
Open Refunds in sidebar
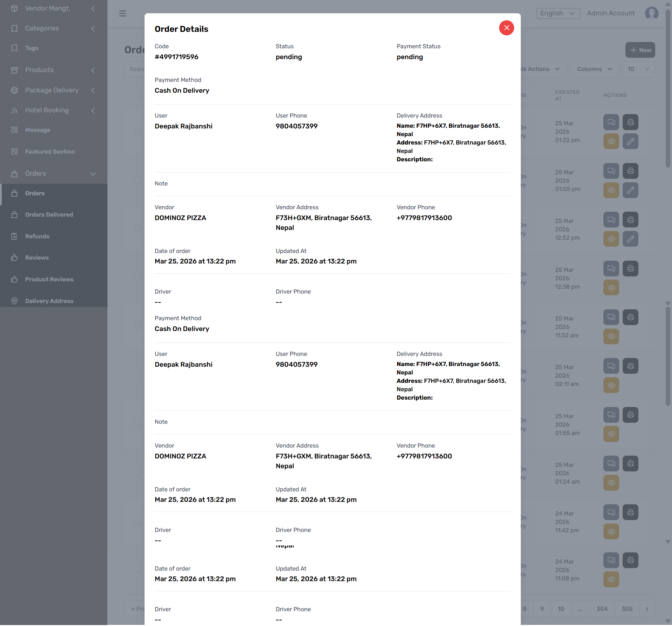[37, 237]
